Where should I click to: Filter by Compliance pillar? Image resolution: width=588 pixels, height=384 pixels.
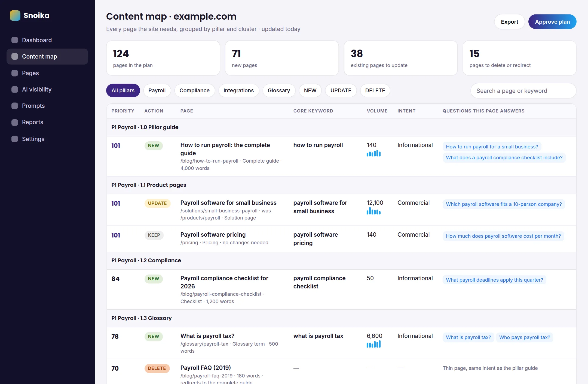tap(194, 90)
